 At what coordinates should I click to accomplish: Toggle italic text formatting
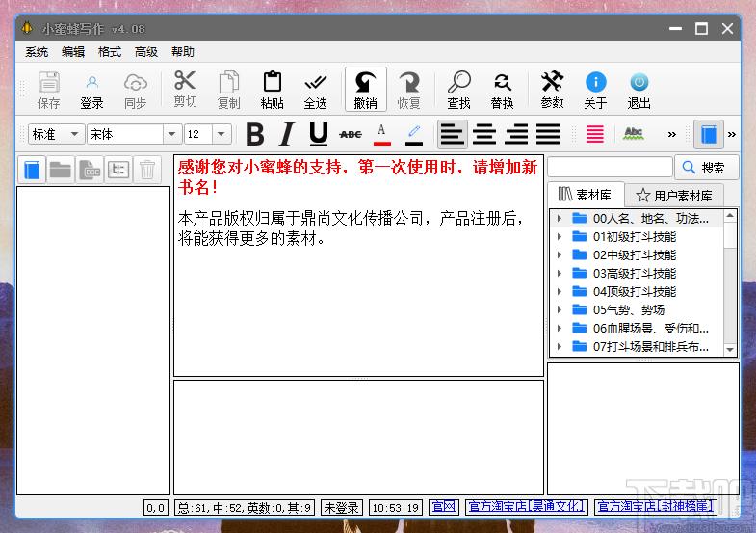(286, 134)
